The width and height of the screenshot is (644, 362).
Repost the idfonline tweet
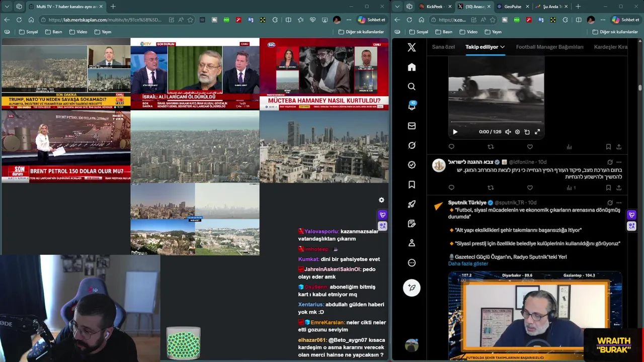[x=491, y=188]
